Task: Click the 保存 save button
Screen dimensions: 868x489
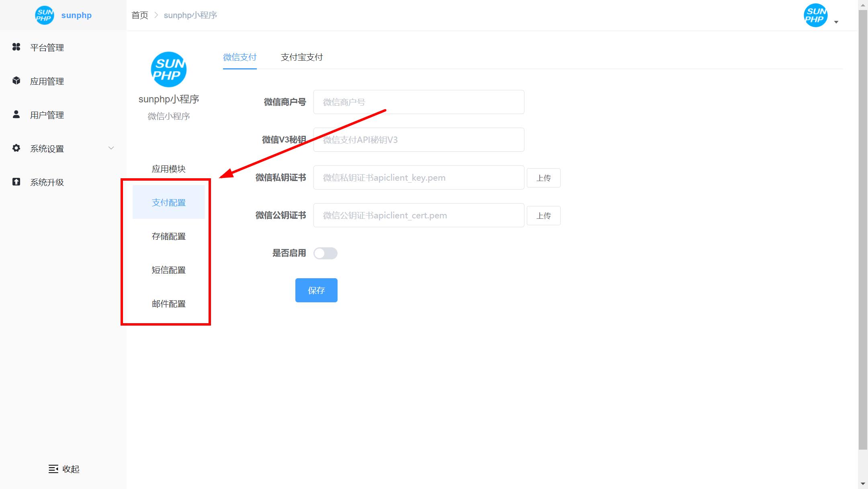Action: (316, 290)
